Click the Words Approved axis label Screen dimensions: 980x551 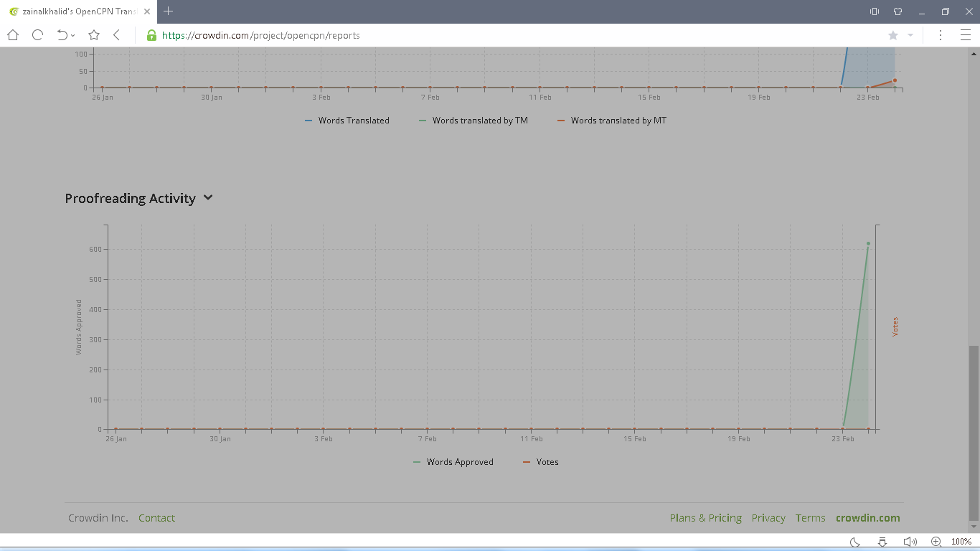coord(79,327)
